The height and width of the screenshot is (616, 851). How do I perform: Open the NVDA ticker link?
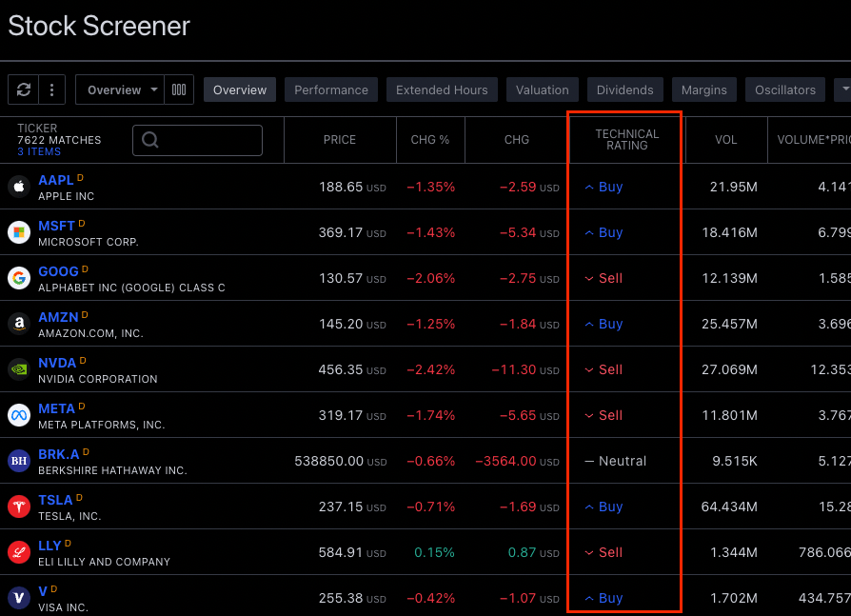click(x=57, y=363)
